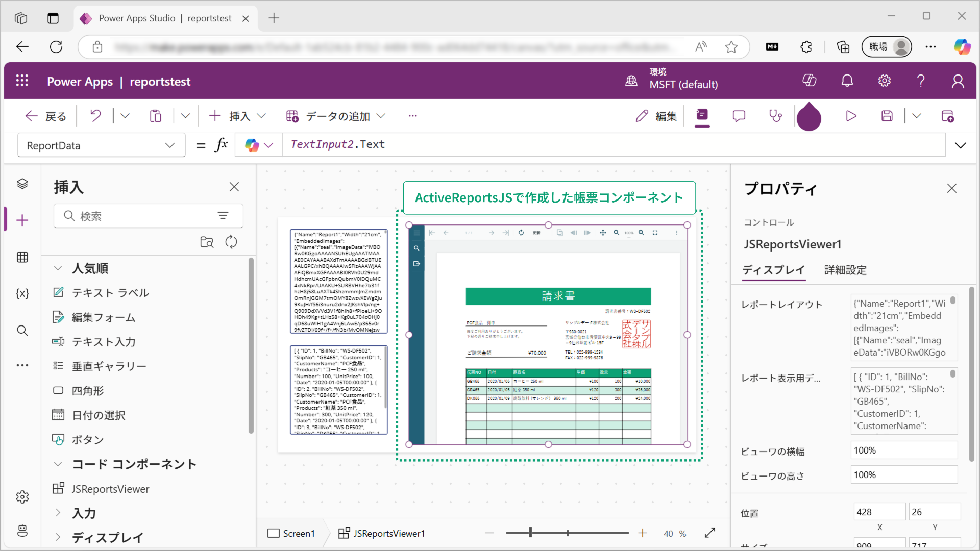The width and height of the screenshot is (980, 551).
Task: Open the app launcher waffle icon
Action: [x=22, y=81]
